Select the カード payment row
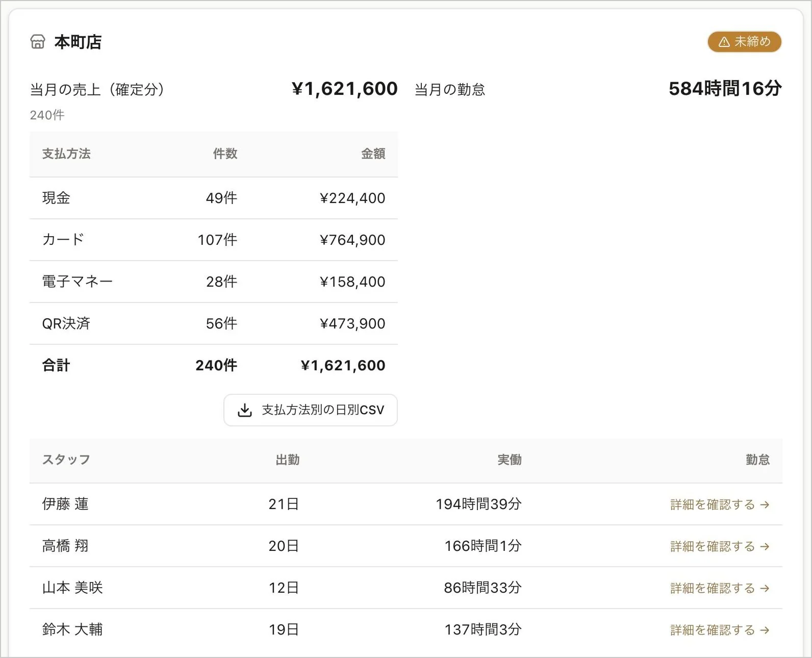The width and height of the screenshot is (812, 658). (214, 240)
